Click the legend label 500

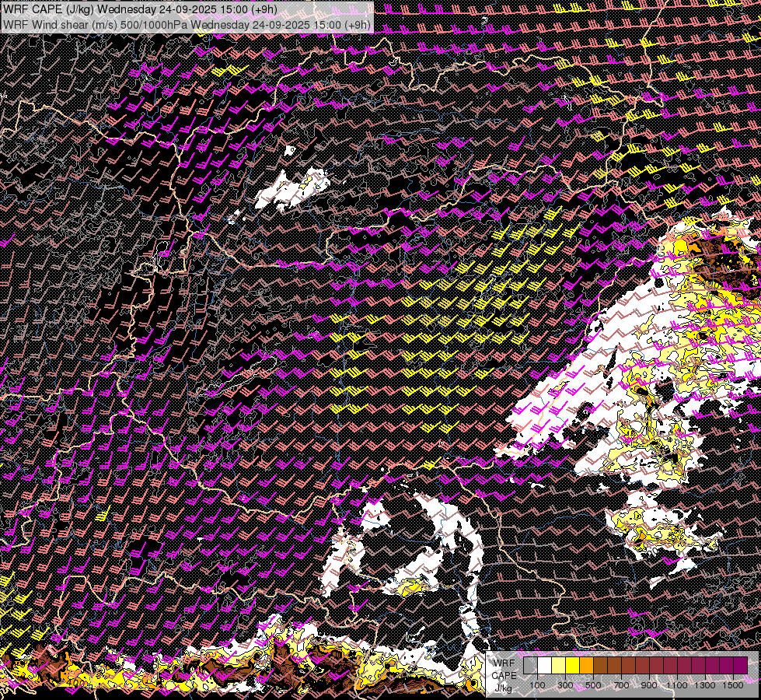click(x=593, y=685)
